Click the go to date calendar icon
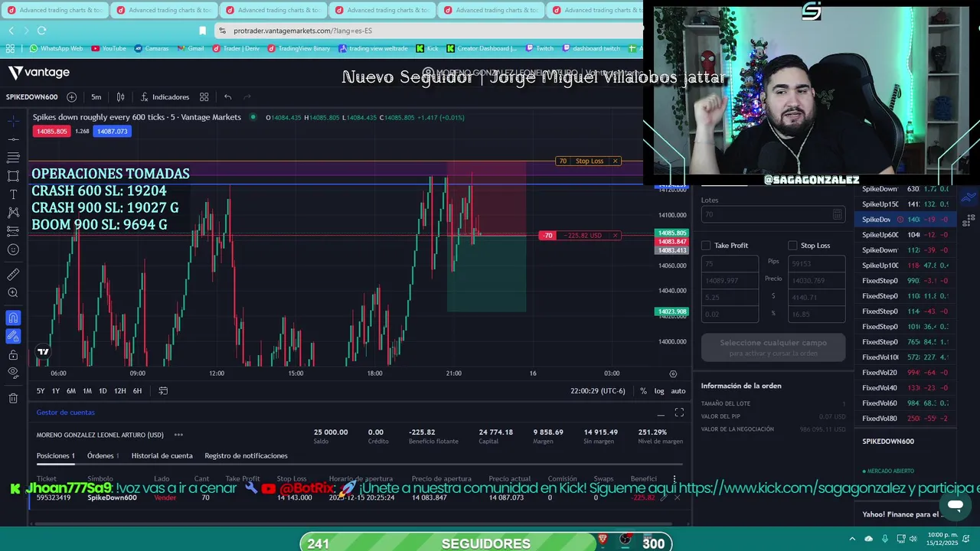The height and width of the screenshot is (551, 980). [163, 391]
